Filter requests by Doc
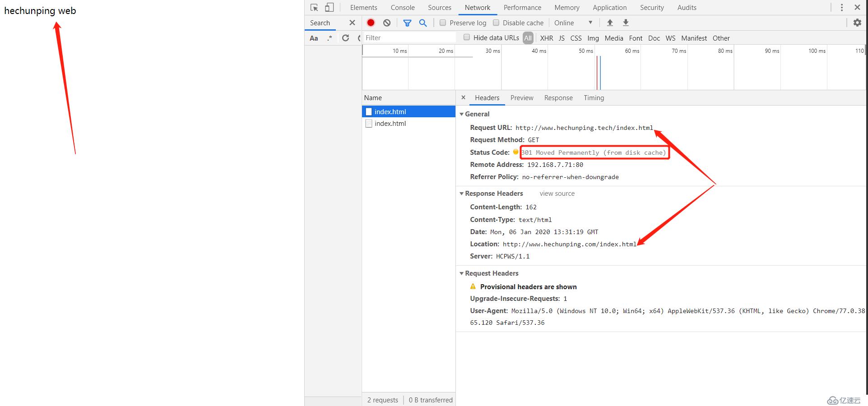This screenshot has height=406, width=868. 654,38
